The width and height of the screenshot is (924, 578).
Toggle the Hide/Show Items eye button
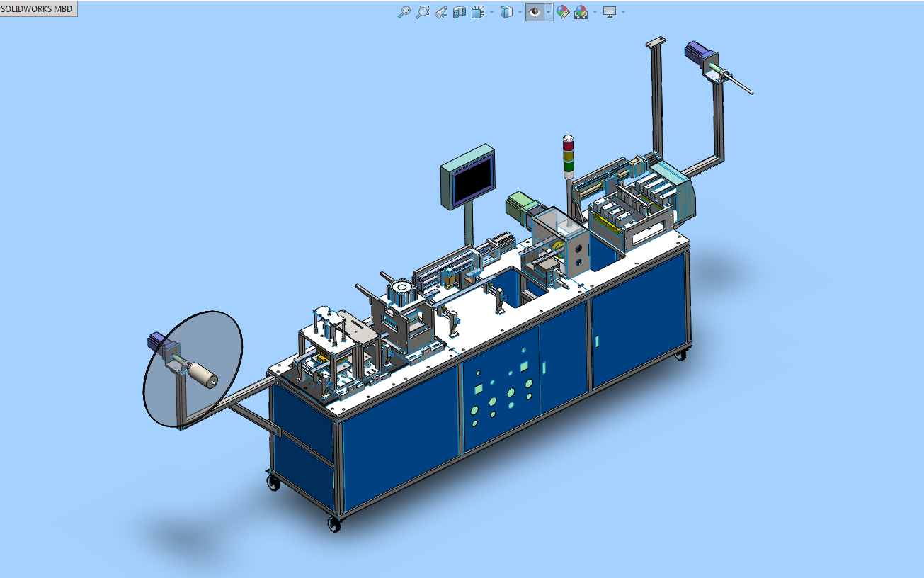tap(535, 12)
